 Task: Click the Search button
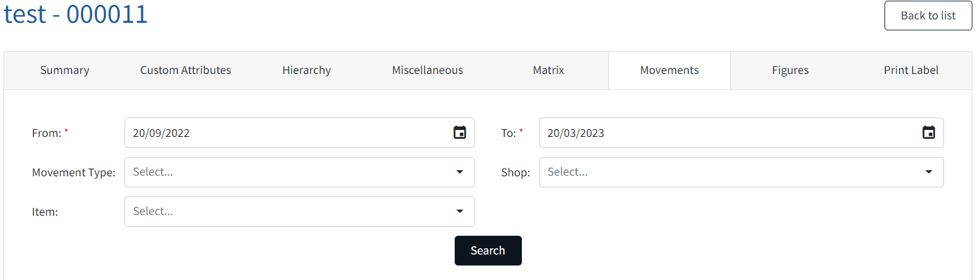pos(488,250)
